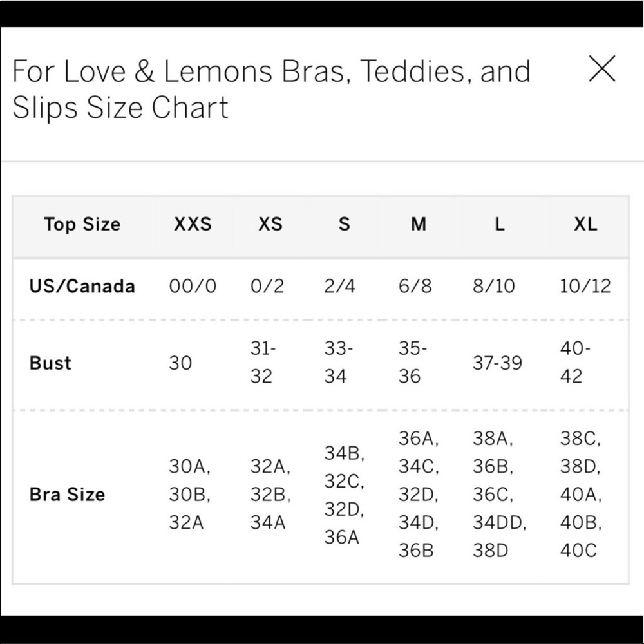Select the Bust row label

click(x=50, y=363)
